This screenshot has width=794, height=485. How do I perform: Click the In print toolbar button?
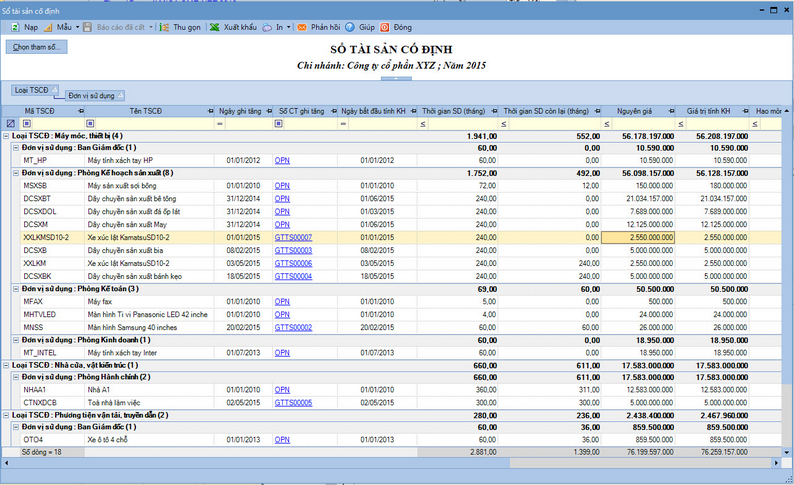tap(272, 27)
